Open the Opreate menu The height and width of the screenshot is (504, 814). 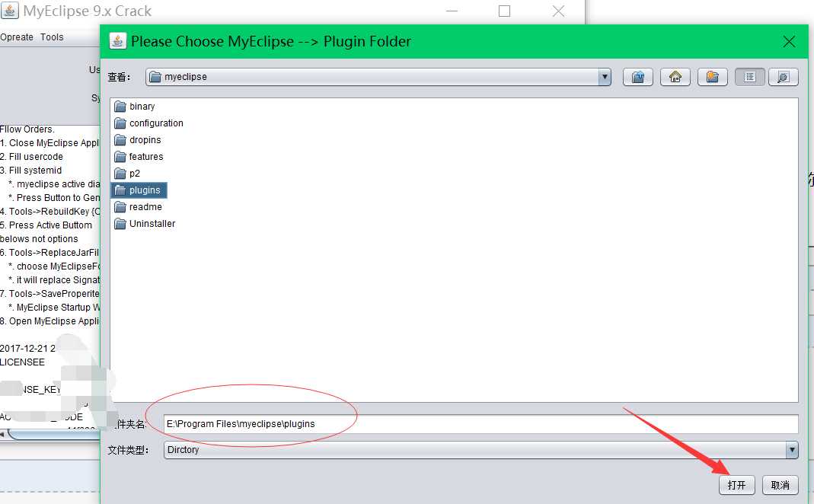(x=17, y=37)
